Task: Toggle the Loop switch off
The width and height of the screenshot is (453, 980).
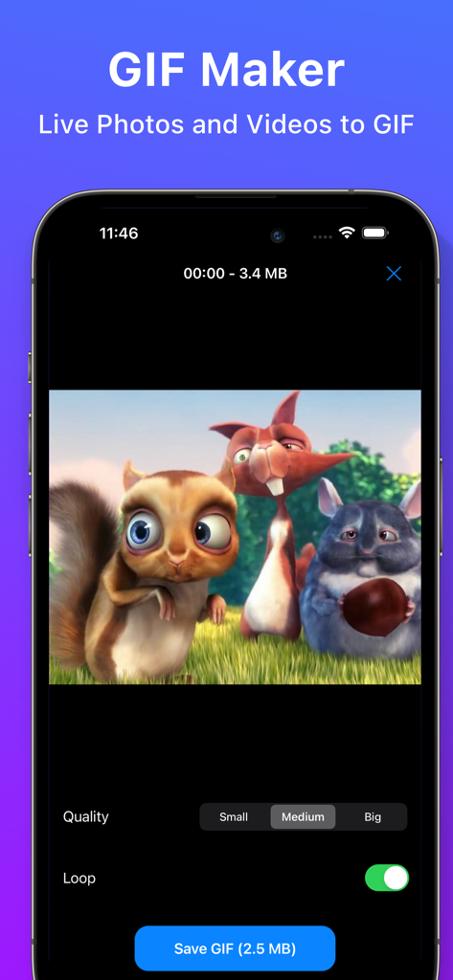Action: tap(387, 879)
